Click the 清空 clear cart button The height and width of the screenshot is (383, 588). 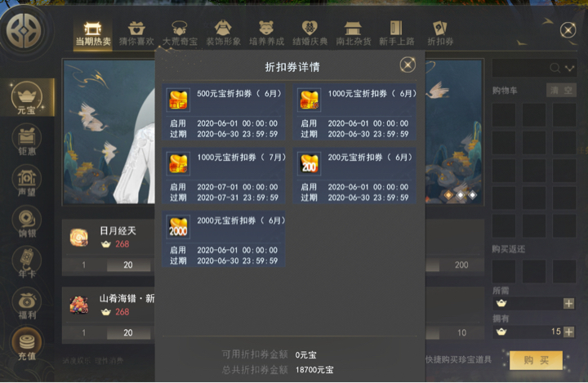tap(561, 91)
